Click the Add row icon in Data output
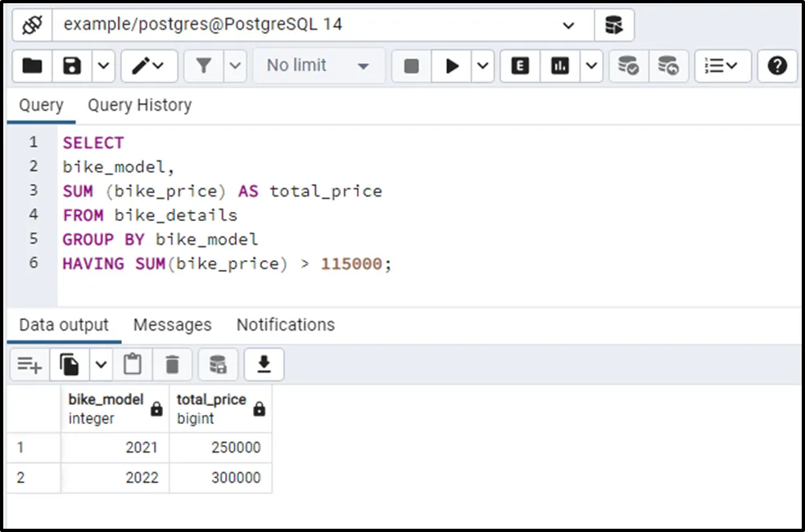Image resolution: width=805 pixels, height=532 pixels. [x=29, y=365]
